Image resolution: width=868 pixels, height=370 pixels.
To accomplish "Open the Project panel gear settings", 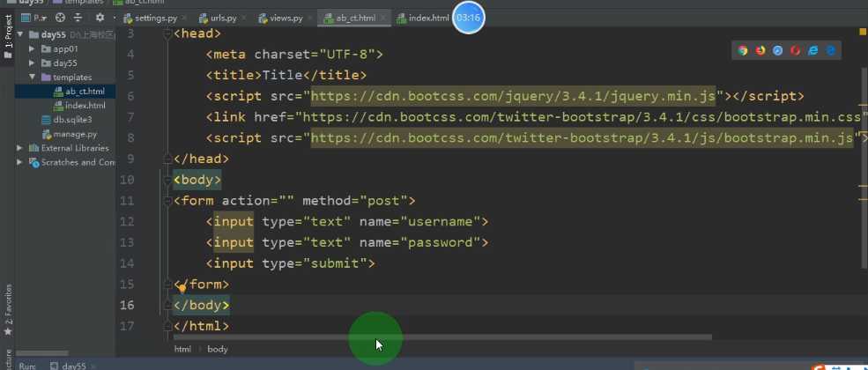I will pyautogui.click(x=100, y=18).
